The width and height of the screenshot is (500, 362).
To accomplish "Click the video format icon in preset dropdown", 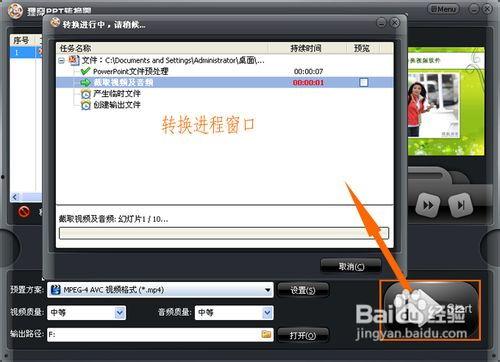I will point(55,290).
